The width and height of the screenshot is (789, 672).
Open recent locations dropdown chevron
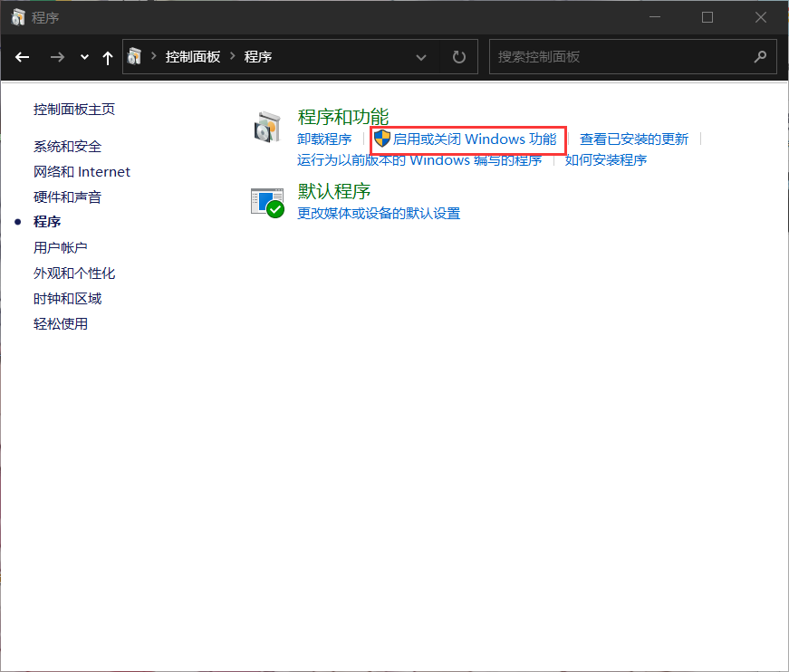coord(84,57)
